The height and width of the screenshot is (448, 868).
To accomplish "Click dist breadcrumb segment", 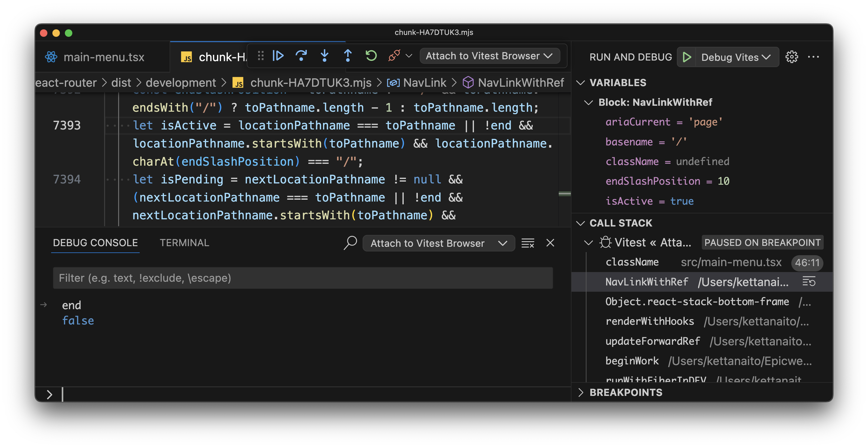I will coord(121,83).
